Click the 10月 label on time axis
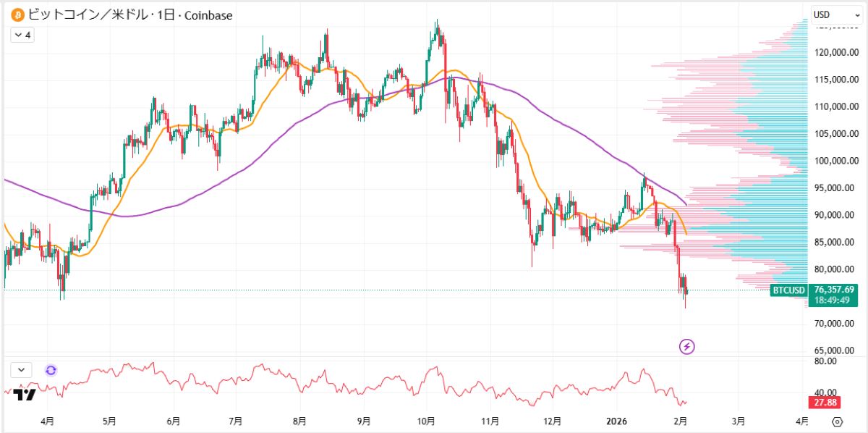The height and width of the screenshot is (433, 868). point(426,421)
